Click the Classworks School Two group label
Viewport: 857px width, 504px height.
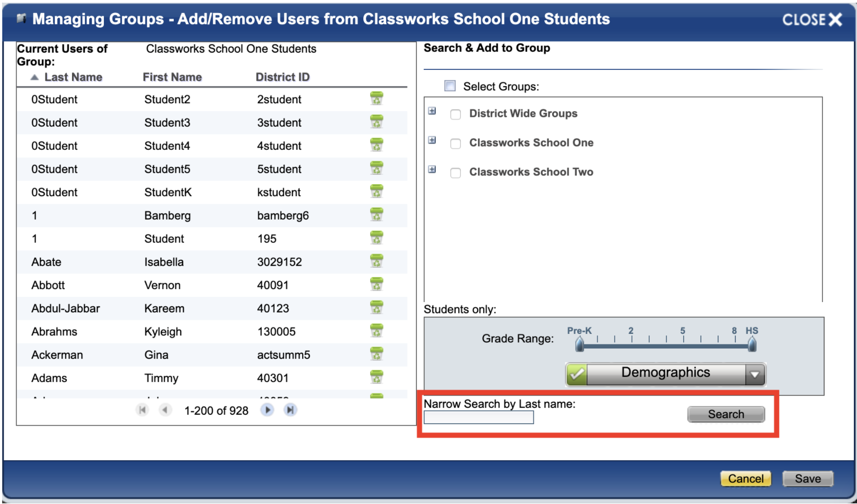(531, 172)
